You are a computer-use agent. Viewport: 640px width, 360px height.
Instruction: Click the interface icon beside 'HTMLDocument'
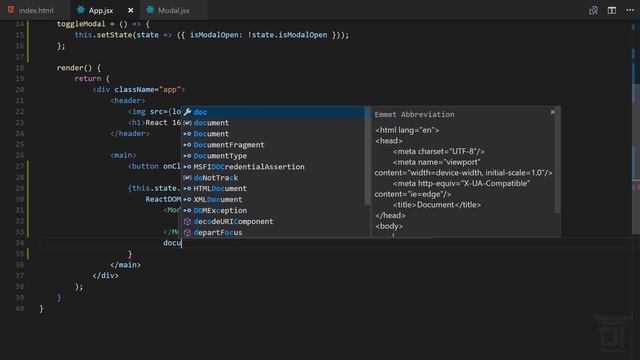click(187, 189)
